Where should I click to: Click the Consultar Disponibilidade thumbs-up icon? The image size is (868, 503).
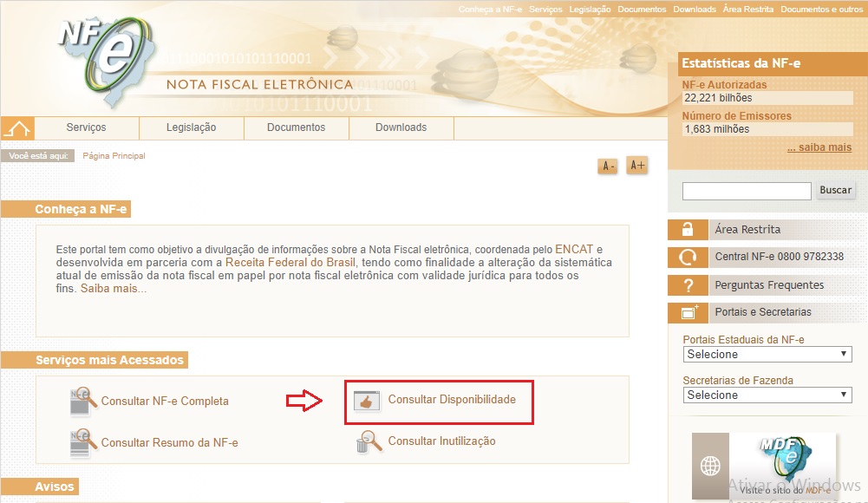(x=368, y=401)
